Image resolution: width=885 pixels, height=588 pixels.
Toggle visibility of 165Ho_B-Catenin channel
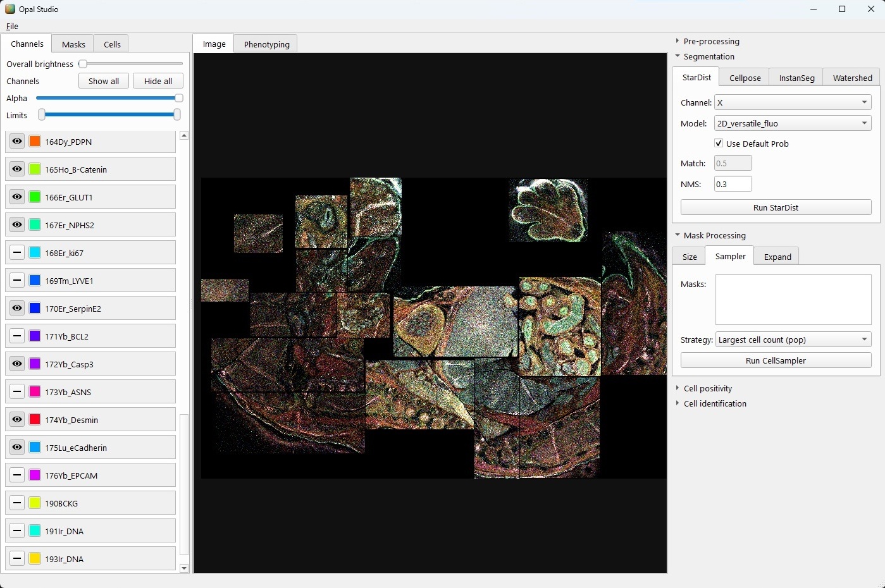(17, 169)
